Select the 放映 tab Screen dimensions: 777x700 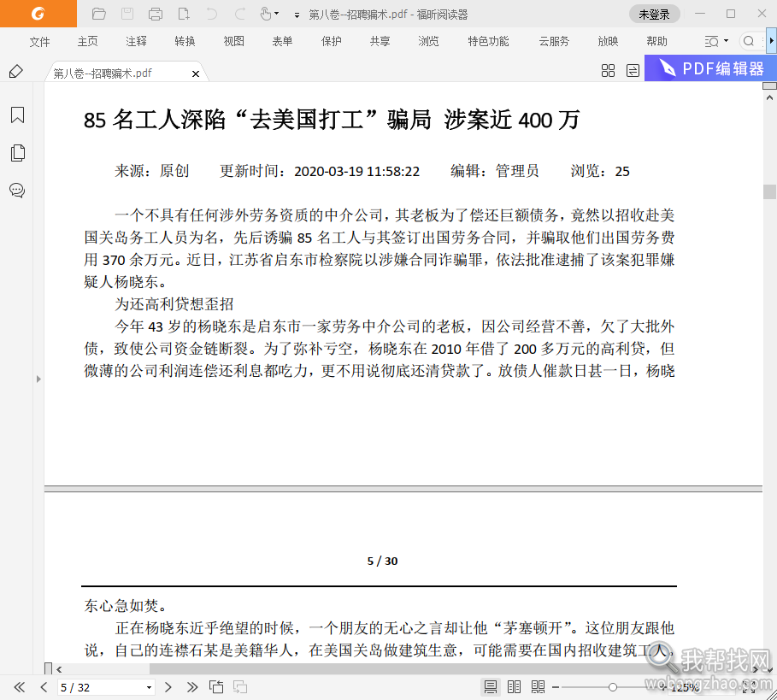[608, 42]
